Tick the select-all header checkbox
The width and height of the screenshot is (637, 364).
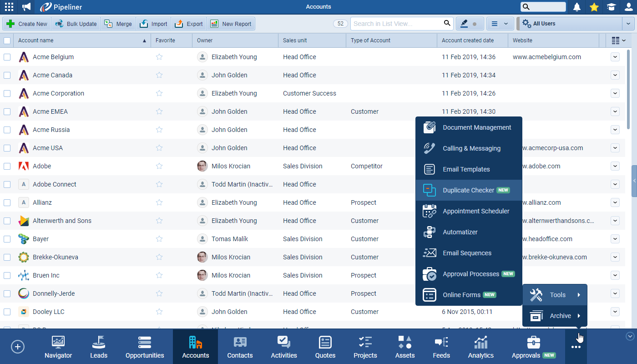(x=7, y=40)
